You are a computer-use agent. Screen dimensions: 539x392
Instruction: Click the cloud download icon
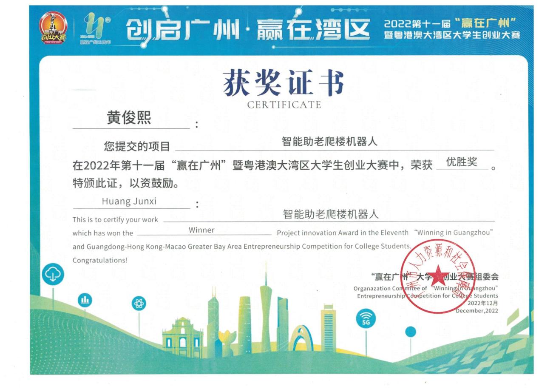pos(53,274)
